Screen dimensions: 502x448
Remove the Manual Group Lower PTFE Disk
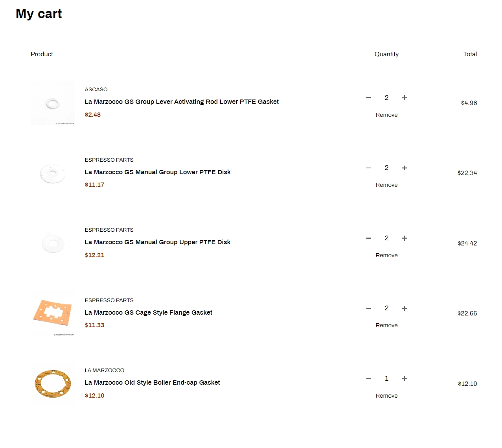(x=386, y=185)
